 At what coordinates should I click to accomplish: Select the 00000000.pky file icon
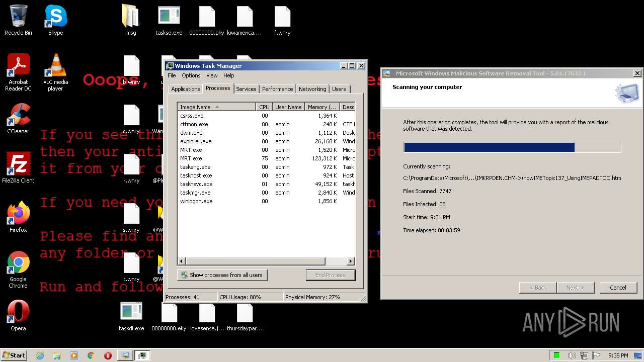(207, 20)
